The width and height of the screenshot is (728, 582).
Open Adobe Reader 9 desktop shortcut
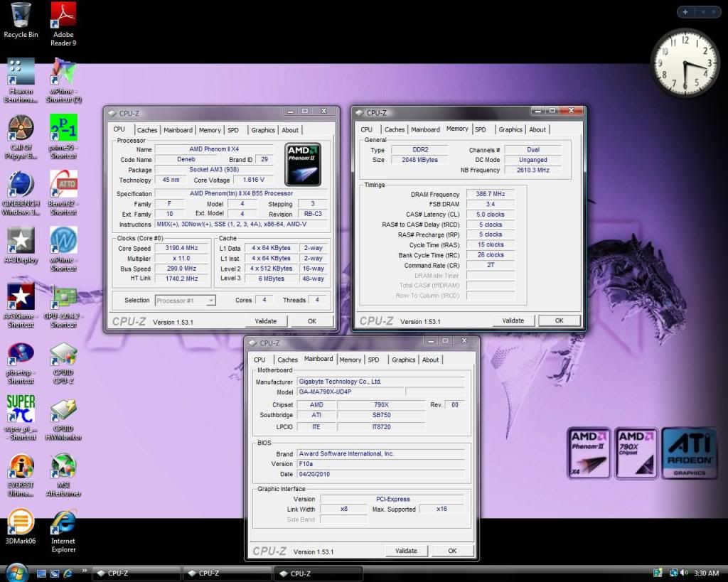click(64, 16)
